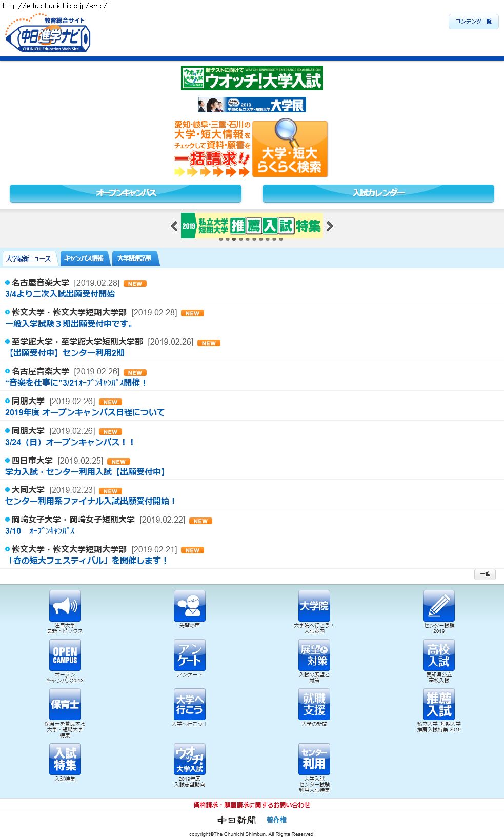Switch to the キャンパス情報 tab

[84, 258]
